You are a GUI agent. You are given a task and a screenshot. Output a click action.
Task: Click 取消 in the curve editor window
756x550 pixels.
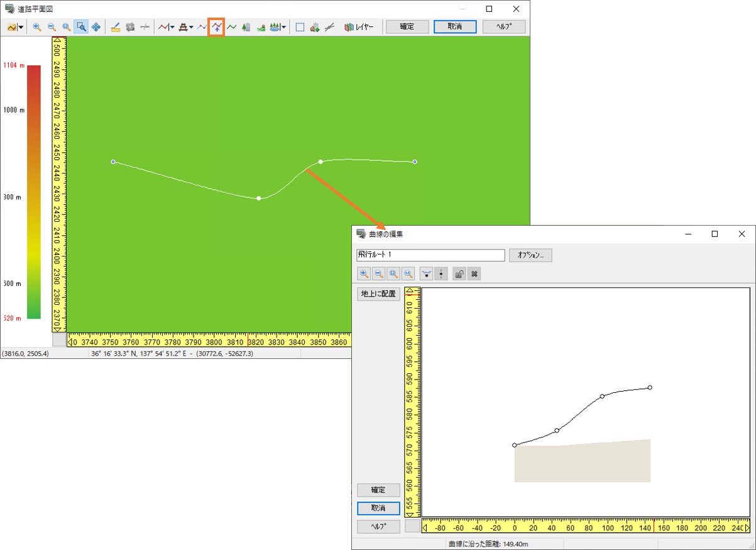pyautogui.click(x=378, y=508)
